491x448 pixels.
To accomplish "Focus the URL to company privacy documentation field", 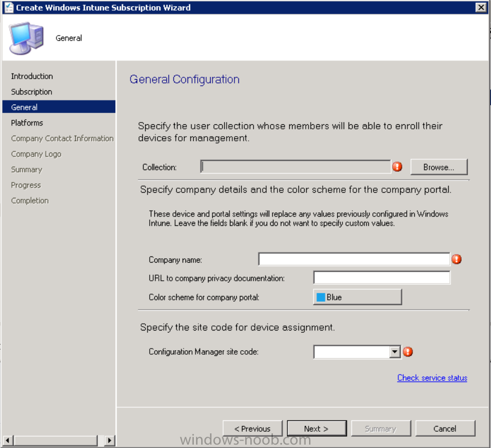I will [x=381, y=278].
